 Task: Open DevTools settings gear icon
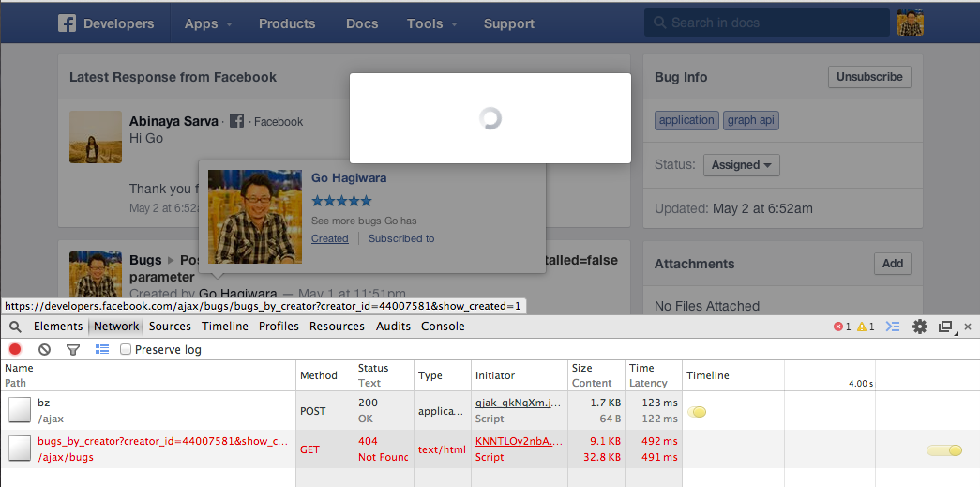[920, 327]
